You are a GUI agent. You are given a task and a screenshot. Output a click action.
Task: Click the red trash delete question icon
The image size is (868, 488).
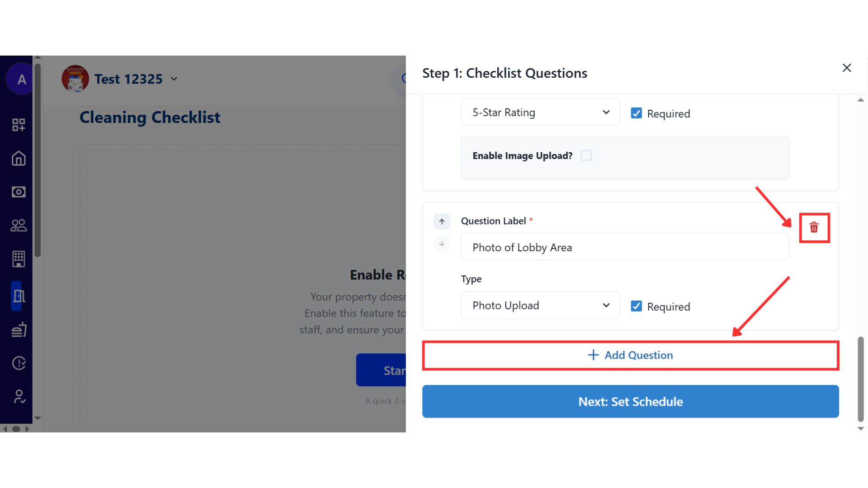pyautogui.click(x=814, y=227)
